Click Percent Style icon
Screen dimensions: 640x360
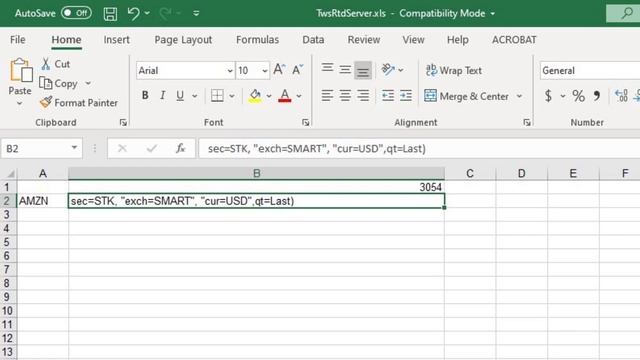(578, 96)
